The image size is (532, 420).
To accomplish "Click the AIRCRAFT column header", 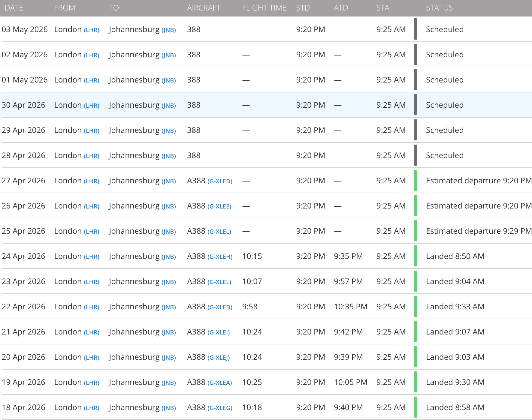I will [x=204, y=8].
